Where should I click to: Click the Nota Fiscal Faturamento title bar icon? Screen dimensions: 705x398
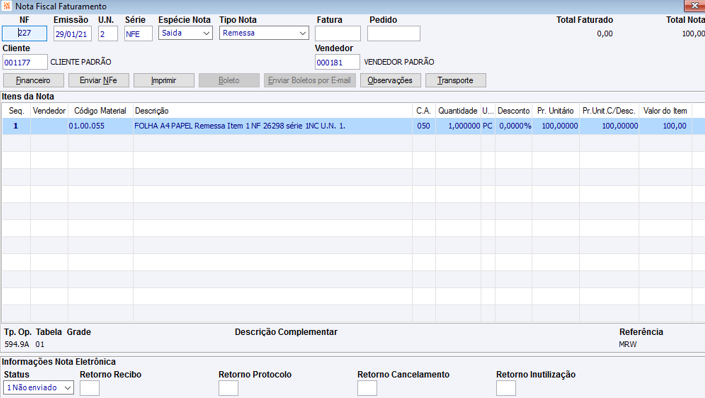coord(7,6)
